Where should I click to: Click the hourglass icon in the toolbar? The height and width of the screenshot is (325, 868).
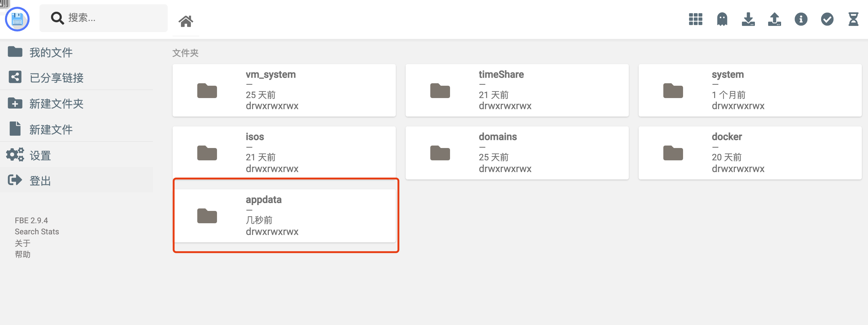[853, 19]
